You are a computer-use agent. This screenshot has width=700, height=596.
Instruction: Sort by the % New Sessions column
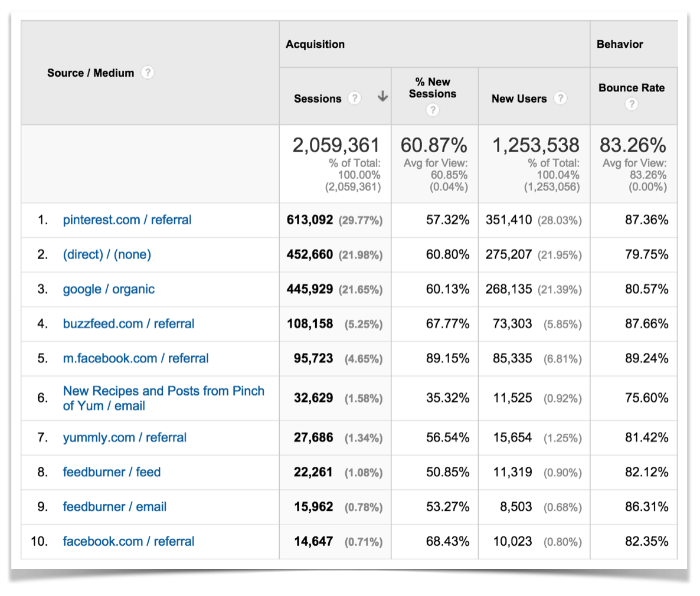pyautogui.click(x=433, y=87)
